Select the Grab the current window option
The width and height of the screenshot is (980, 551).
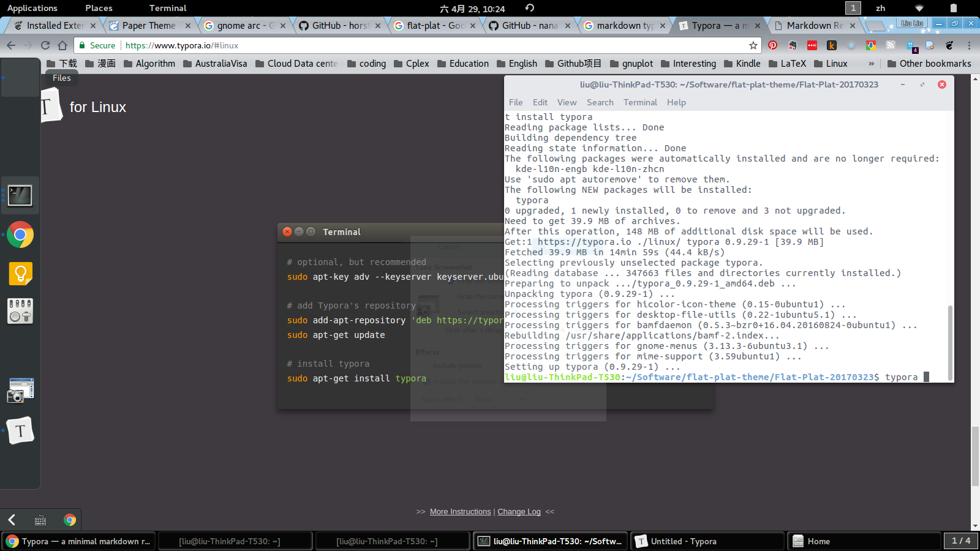450,296
